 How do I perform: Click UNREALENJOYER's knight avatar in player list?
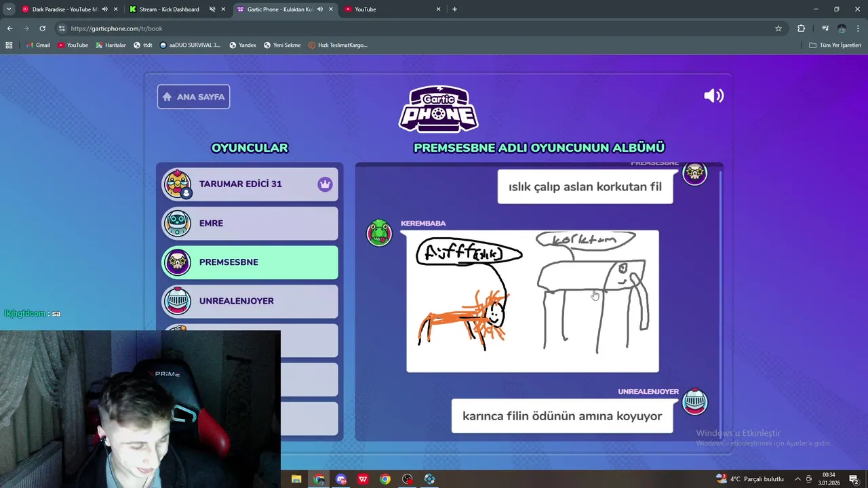[x=178, y=301]
